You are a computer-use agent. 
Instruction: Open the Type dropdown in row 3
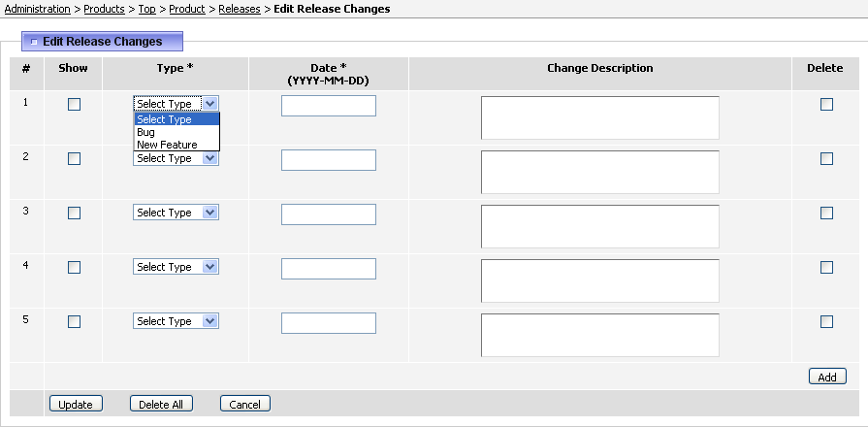pyautogui.click(x=177, y=213)
